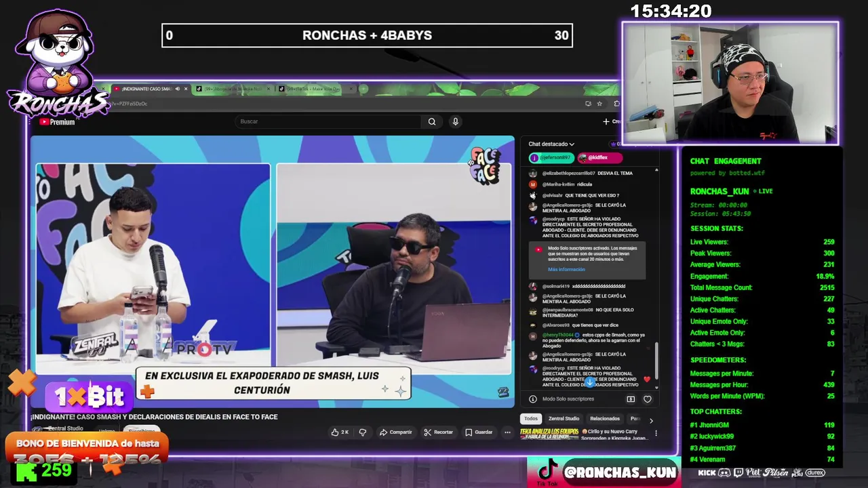The height and width of the screenshot is (488, 868).
Task: Click the YouTube search magnifier icon
Action: 431,122
